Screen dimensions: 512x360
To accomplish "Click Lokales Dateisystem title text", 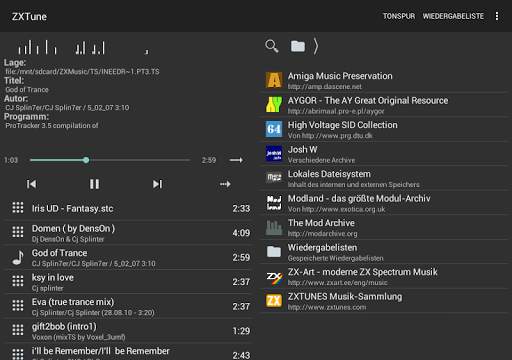I will coord(329,174).
